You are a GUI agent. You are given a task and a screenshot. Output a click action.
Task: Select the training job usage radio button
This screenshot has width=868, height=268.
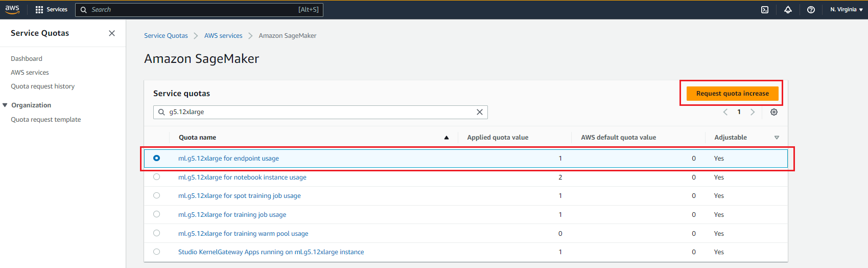click(157, 214)
